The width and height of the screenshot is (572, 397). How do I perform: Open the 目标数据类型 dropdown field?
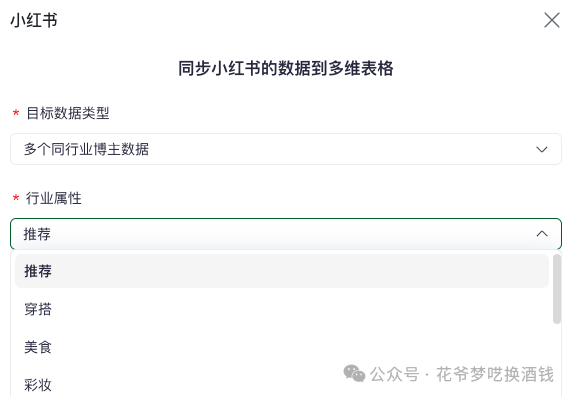pos(286,149)
